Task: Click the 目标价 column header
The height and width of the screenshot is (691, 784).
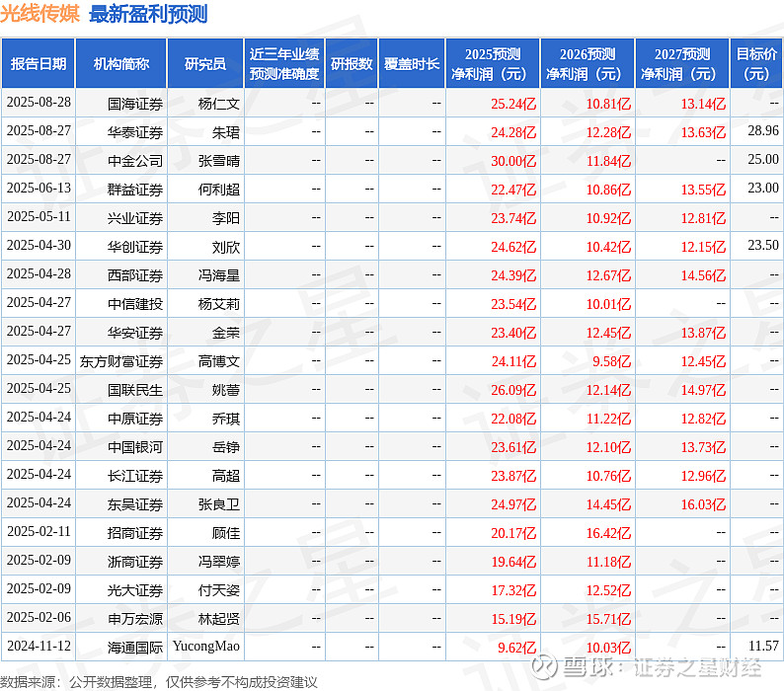Action: 756,63
